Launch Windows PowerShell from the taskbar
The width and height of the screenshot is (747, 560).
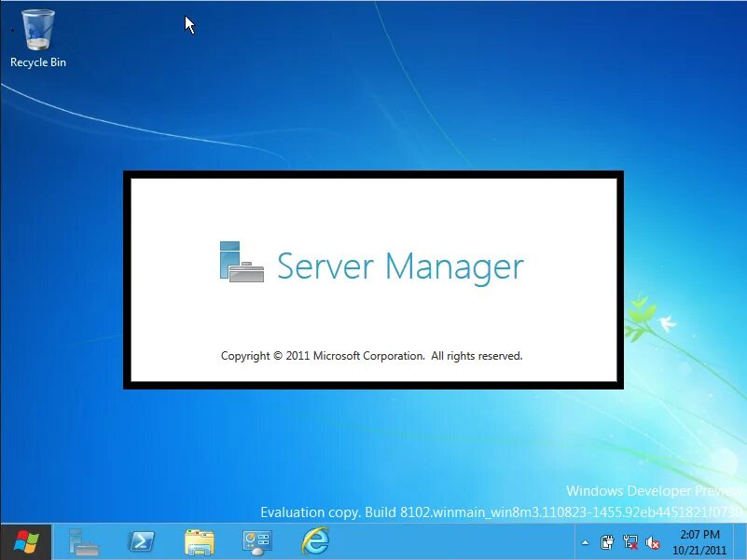click(x=142, y=542)
